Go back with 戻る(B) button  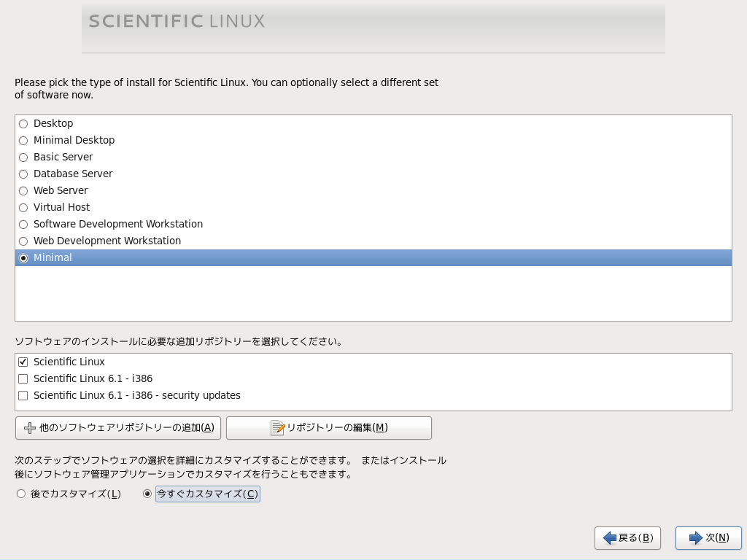click(x=627, y=538)
